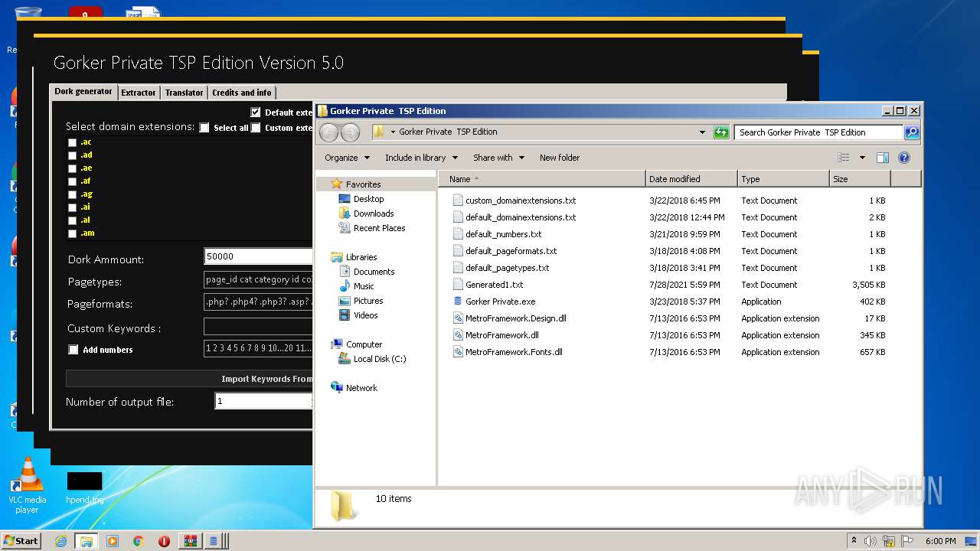Click the Generated1.txt file icon

pos(458,285)
